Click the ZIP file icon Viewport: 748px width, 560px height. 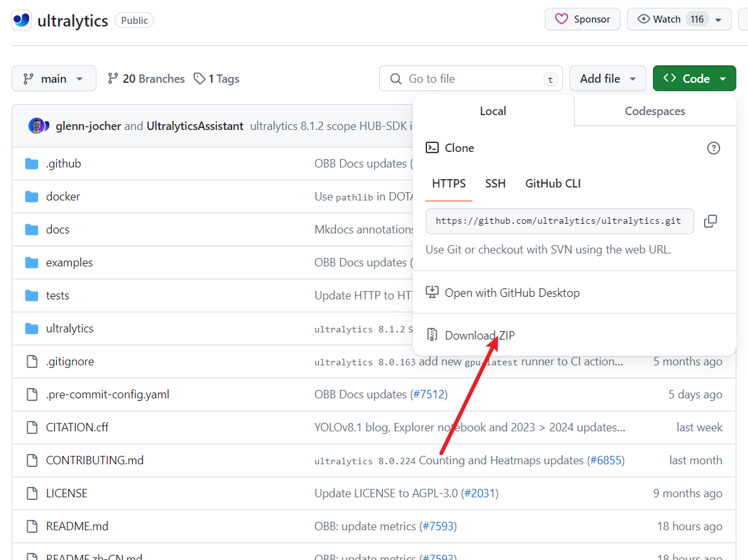click(432, 335)
